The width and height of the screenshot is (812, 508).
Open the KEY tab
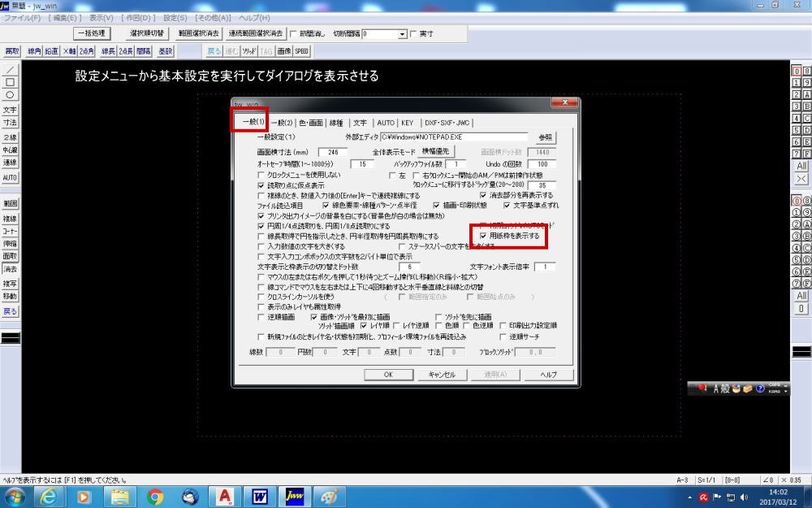coord(408,123)
